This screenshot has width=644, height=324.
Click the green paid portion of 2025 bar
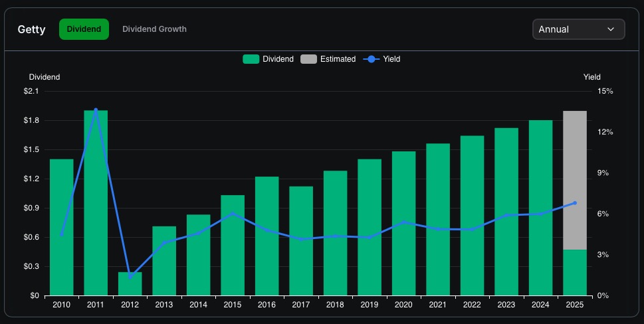coord(575,274)
